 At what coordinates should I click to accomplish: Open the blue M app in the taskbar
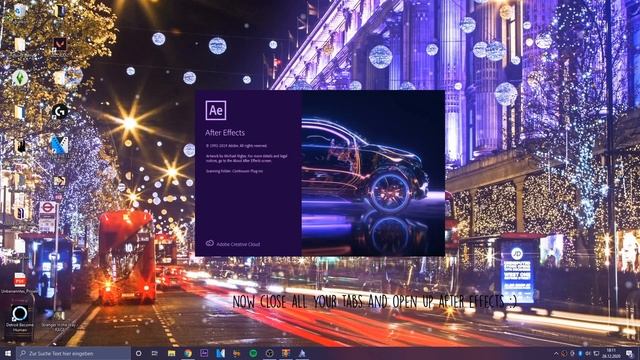click(220, 353)
